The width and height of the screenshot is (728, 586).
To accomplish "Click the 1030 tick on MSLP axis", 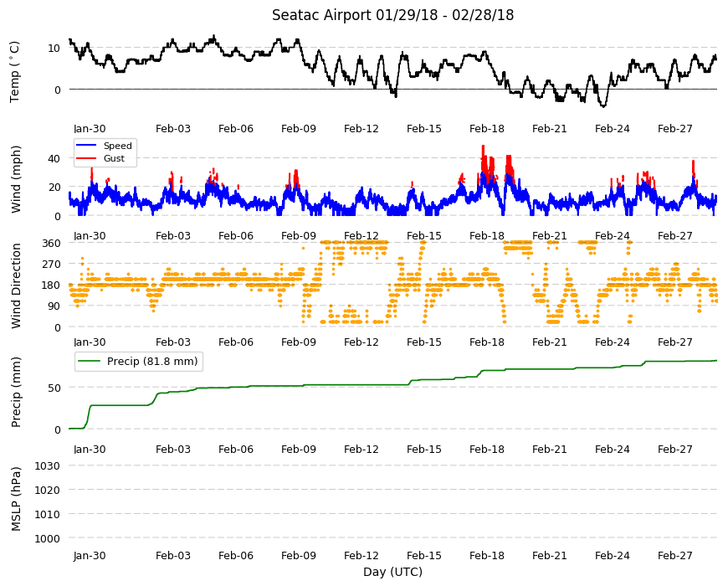I will [48, 465].
